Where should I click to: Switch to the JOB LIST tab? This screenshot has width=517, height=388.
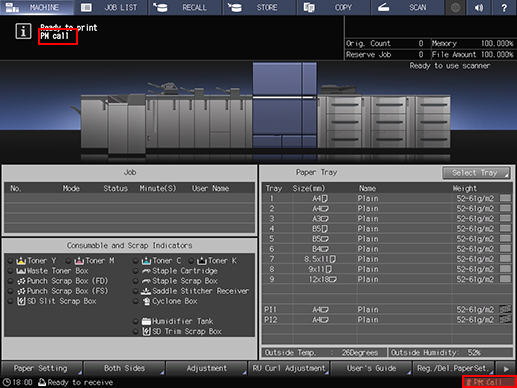point(111,7)
